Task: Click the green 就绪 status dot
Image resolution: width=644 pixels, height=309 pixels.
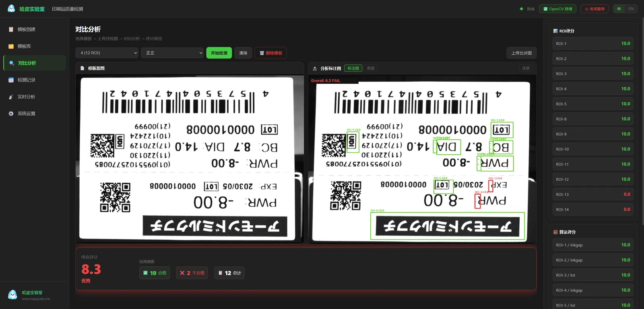Action: click(521, 9)
